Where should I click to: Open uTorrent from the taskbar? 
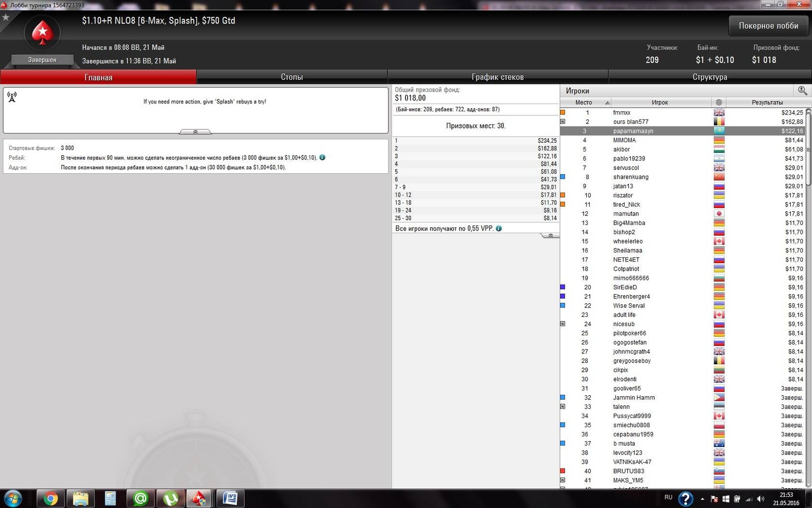click(x=171, y=498)
